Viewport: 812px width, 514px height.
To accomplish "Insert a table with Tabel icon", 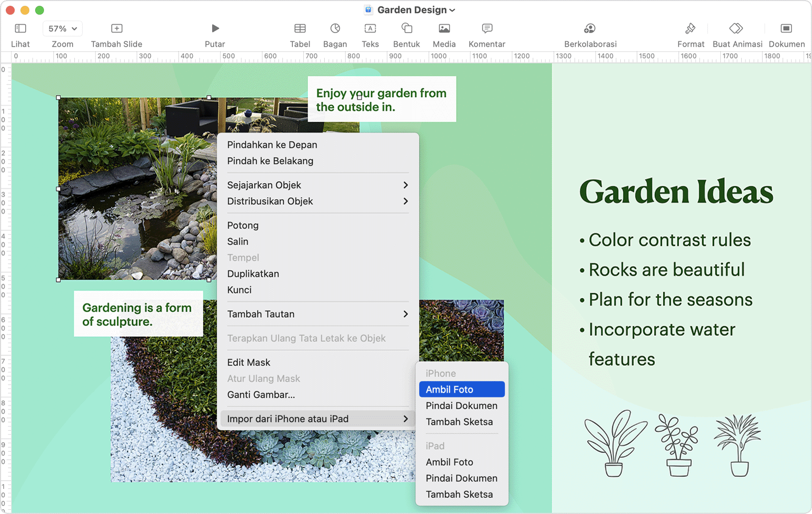I will 300,29.
